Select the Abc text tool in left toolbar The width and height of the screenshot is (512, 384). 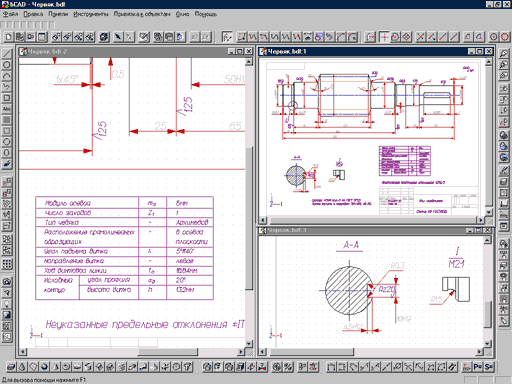[7, 109]
